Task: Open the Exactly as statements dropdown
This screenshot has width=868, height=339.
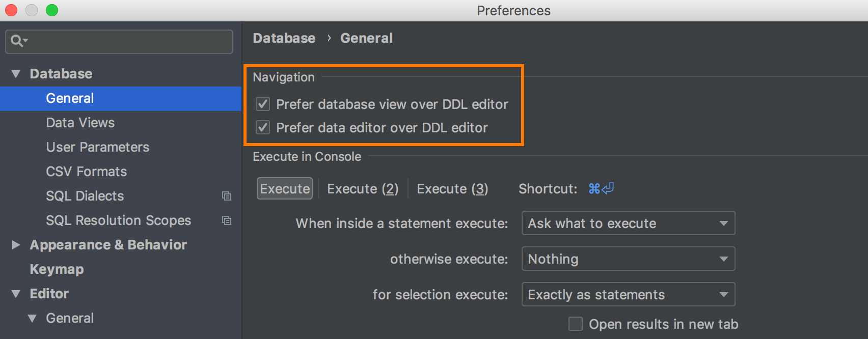Action: click(x=628, y=295)
